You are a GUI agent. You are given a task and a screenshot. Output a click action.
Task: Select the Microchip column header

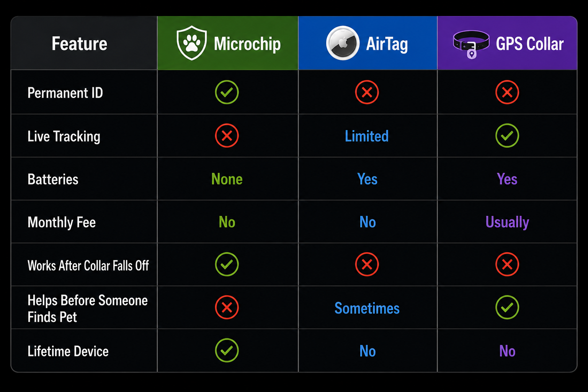click(228, 43)
